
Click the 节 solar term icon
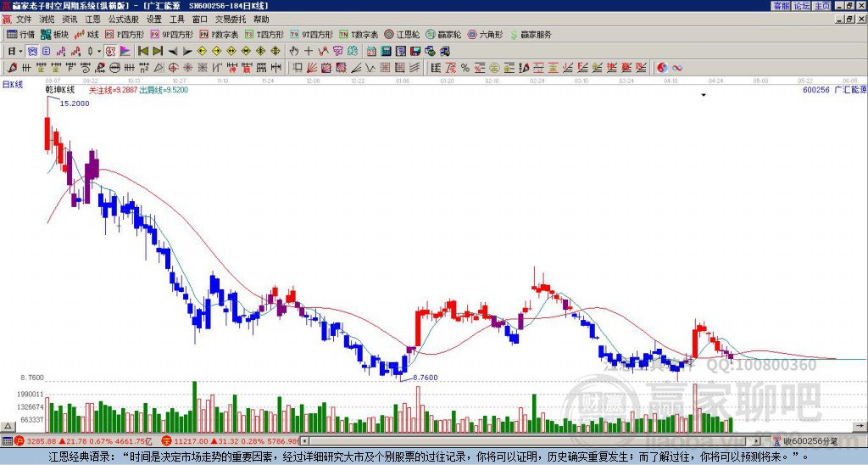coord(337,52)
